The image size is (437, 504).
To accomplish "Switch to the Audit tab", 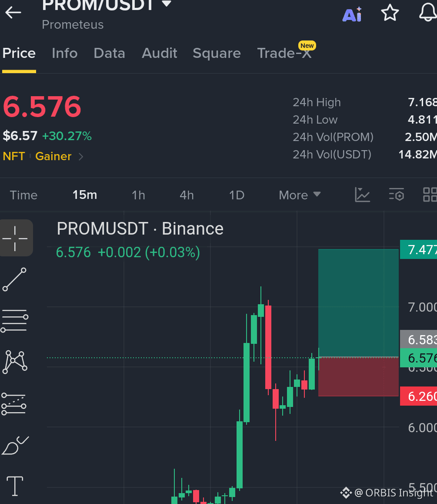I will [159, 53].
